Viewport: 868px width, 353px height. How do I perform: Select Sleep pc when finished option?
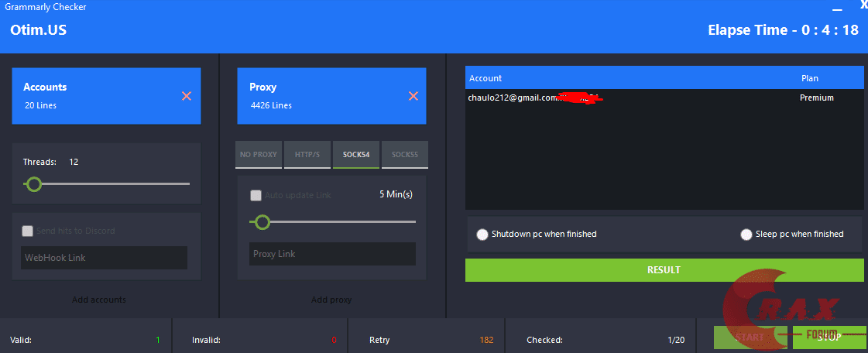tap(746, 234)
